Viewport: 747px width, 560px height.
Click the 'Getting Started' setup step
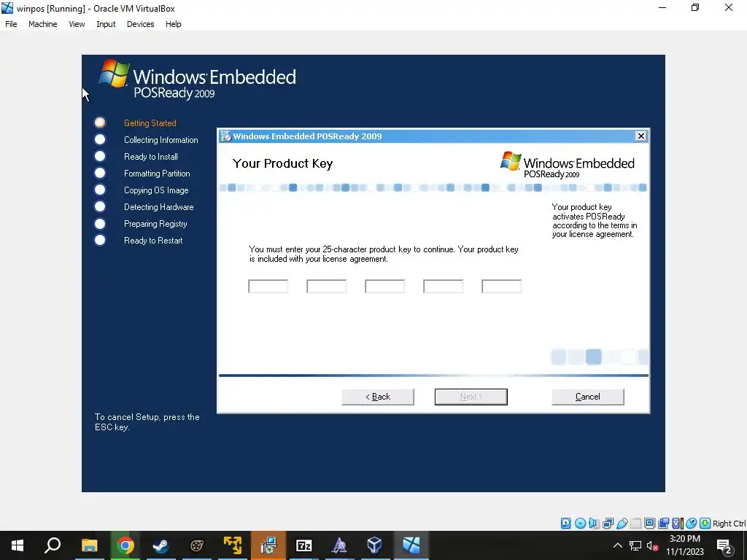(150, 122)
